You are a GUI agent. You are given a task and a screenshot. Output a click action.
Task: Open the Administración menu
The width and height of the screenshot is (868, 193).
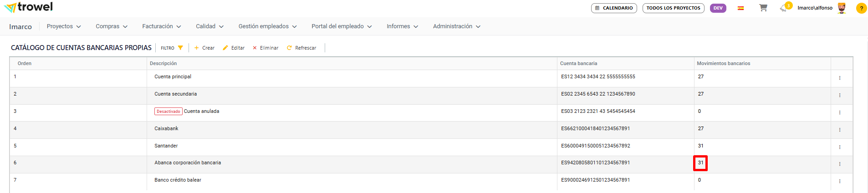(x=456, y=26)
